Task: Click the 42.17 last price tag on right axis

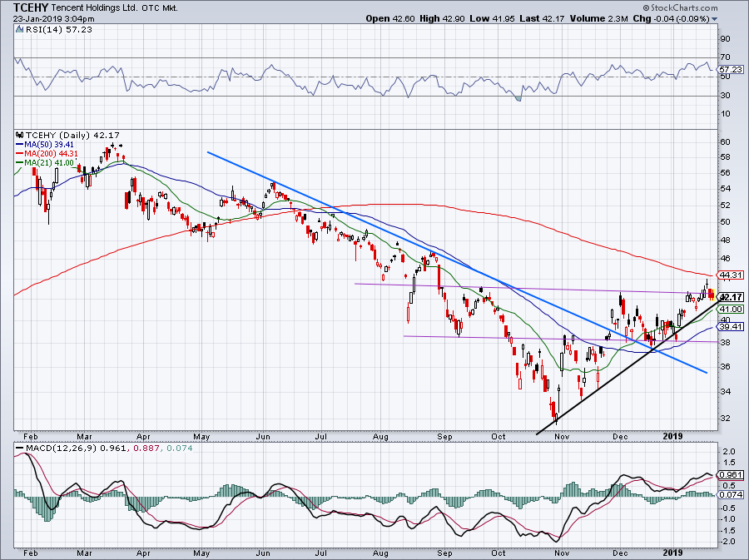Action: 731,297
